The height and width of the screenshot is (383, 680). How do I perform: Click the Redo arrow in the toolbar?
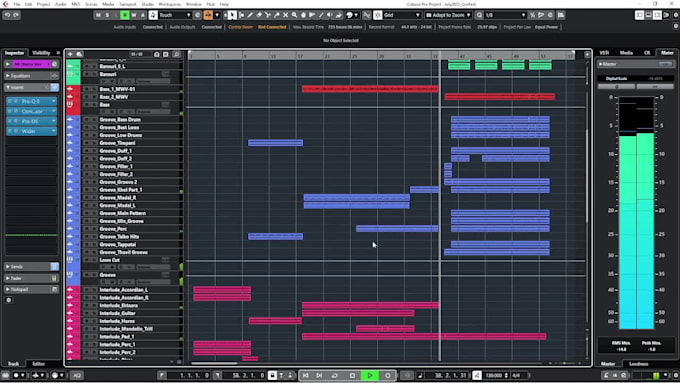[x=16, y=15]
